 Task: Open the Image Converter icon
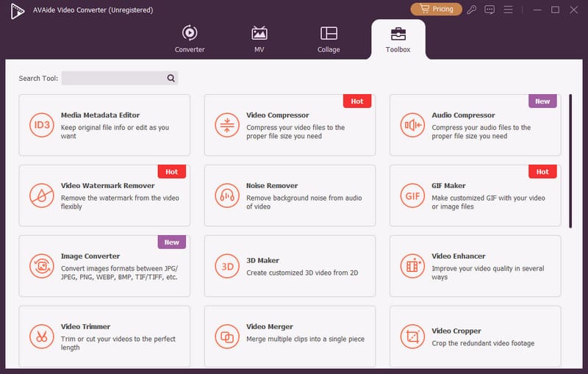click(41, 265)
